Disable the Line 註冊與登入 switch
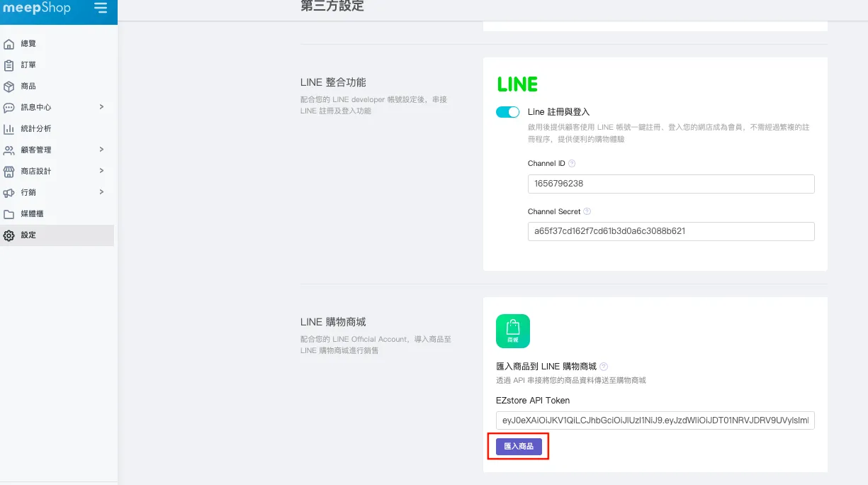 click(508, 112)
